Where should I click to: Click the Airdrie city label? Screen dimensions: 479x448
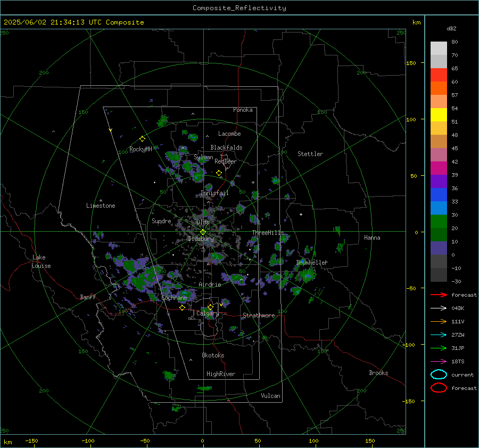click(210, 284)
